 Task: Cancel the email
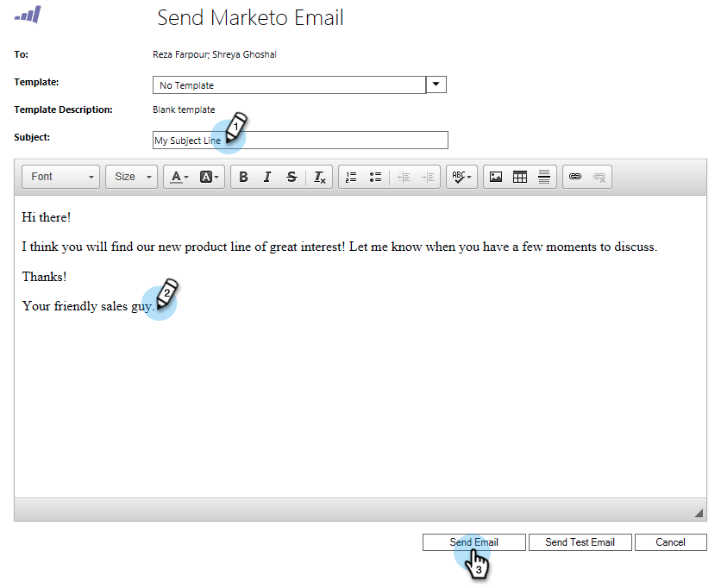[670, 542]
